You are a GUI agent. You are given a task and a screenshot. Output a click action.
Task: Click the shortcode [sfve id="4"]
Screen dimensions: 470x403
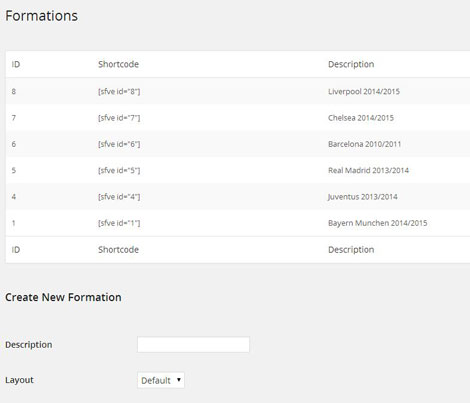click(119, 197)
